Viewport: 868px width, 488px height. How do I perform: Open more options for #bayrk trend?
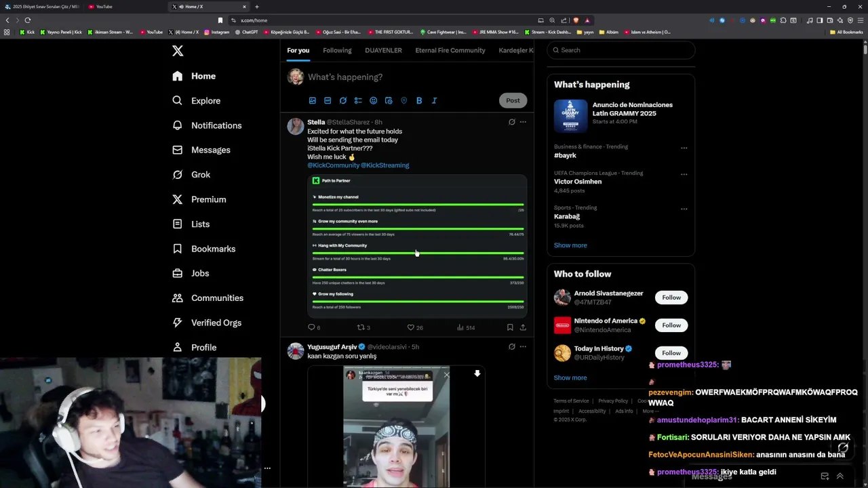pyautogui.click(x=684, y=148)
